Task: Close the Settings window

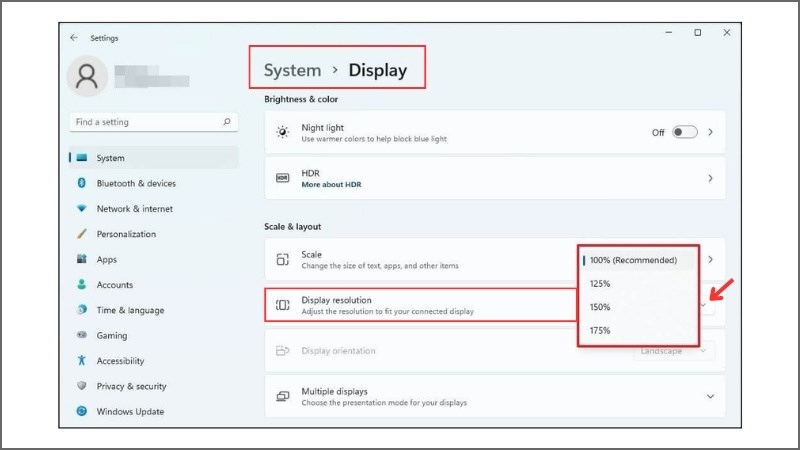Action: (727, 32)
